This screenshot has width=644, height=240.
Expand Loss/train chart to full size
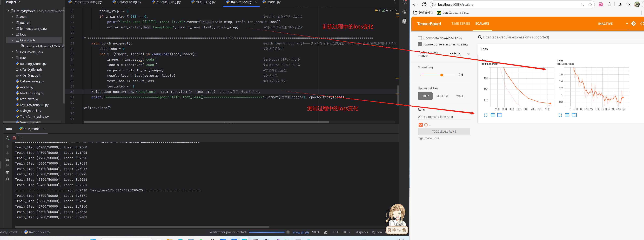click(x=560, y=115)
